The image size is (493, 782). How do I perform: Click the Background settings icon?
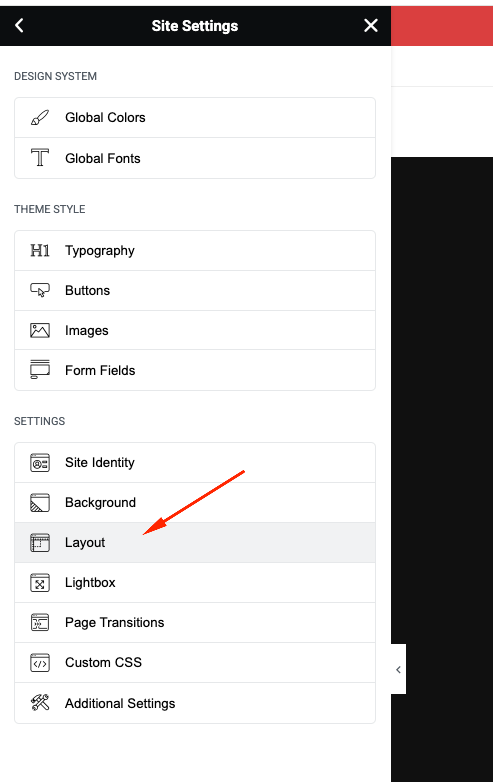40,502
